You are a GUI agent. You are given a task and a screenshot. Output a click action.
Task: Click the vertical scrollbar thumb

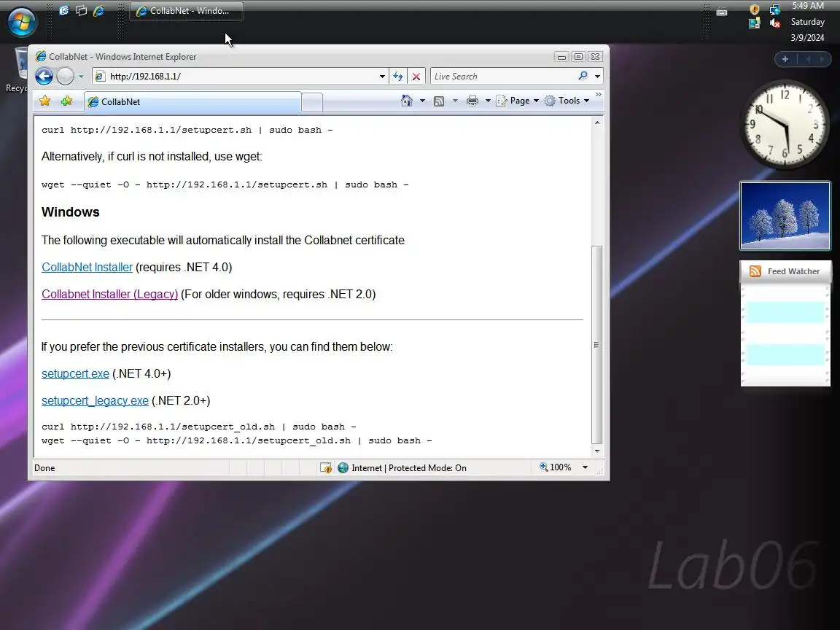pos(596,344)
